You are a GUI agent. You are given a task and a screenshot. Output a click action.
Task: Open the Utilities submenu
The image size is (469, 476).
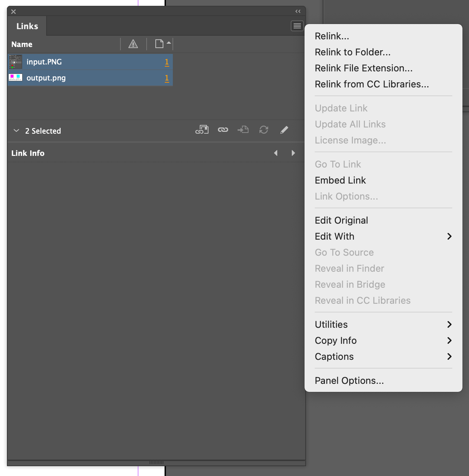point(450,324)
